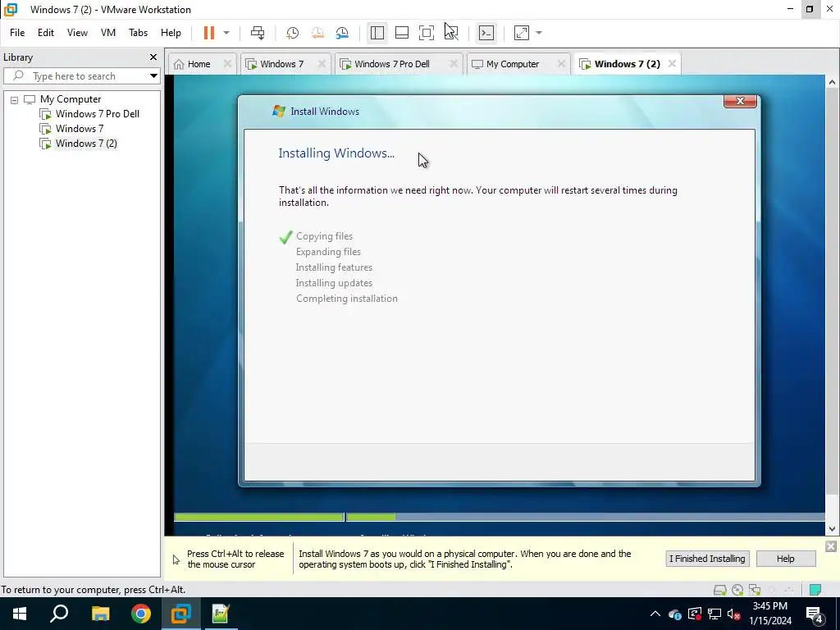Close the Windows 7 Pro Dell tab

[453, 64]
